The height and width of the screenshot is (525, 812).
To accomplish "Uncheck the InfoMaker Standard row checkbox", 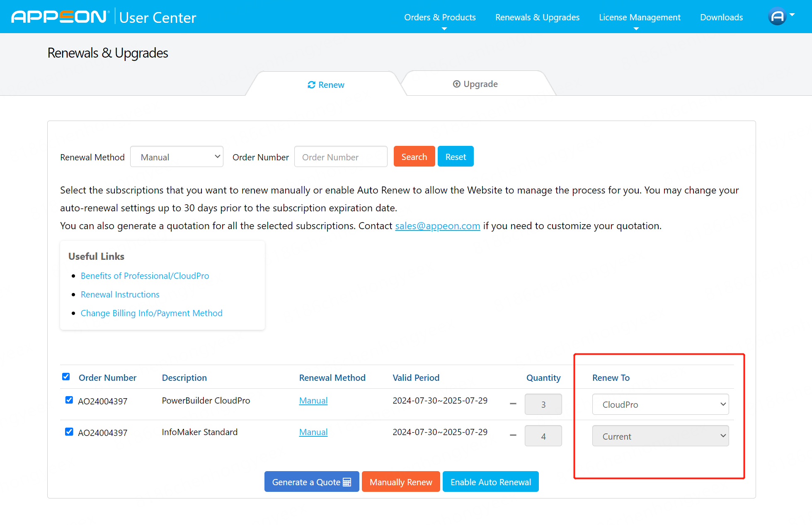I will [69, 432].
